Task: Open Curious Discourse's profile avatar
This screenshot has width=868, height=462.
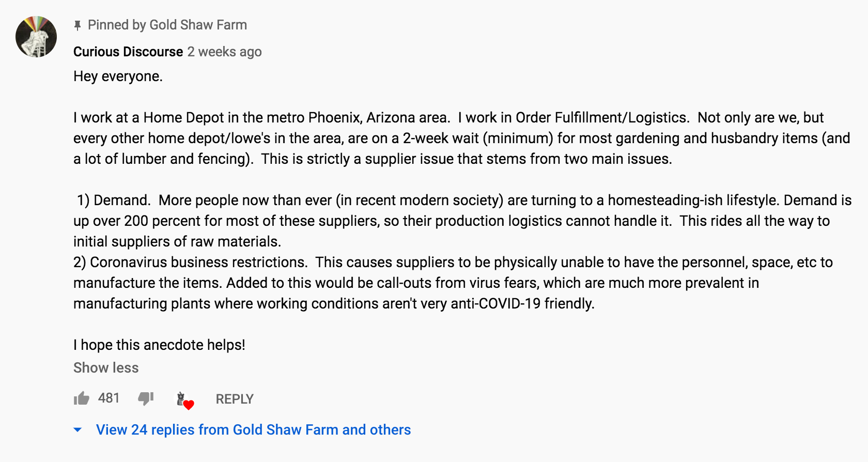Action: coord(36,37)
